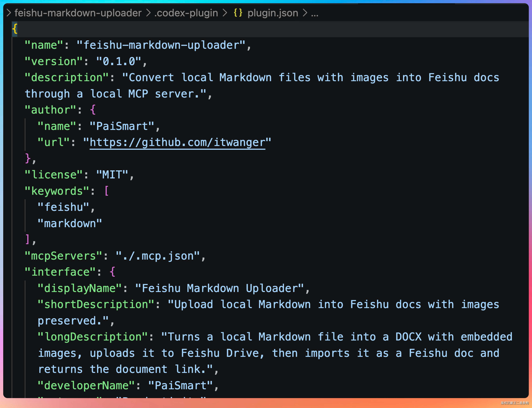Click the plugin.json breadcrumb item

click(273, 13)
